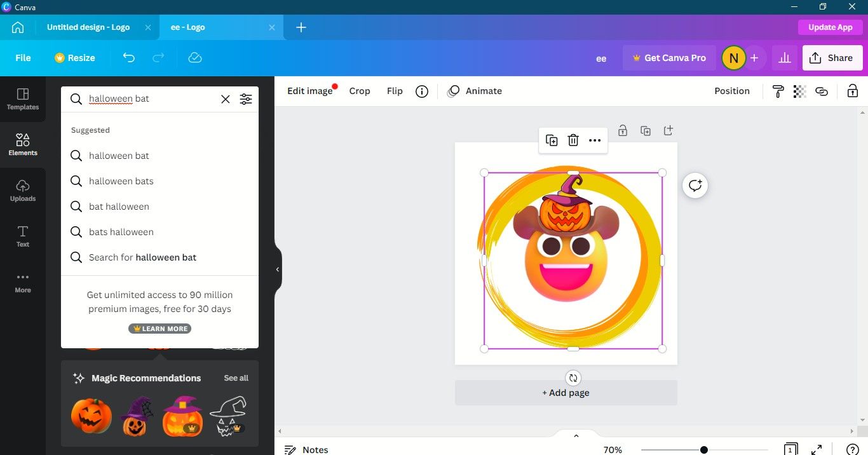The image size is (868, 455).
Task: Open the transparency checkerboard control
Action: [800, 92]
